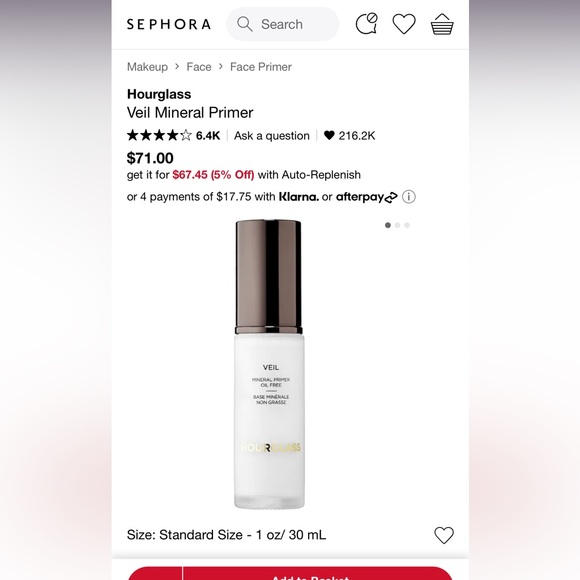Open the shopping basket icon

point(442,24)
